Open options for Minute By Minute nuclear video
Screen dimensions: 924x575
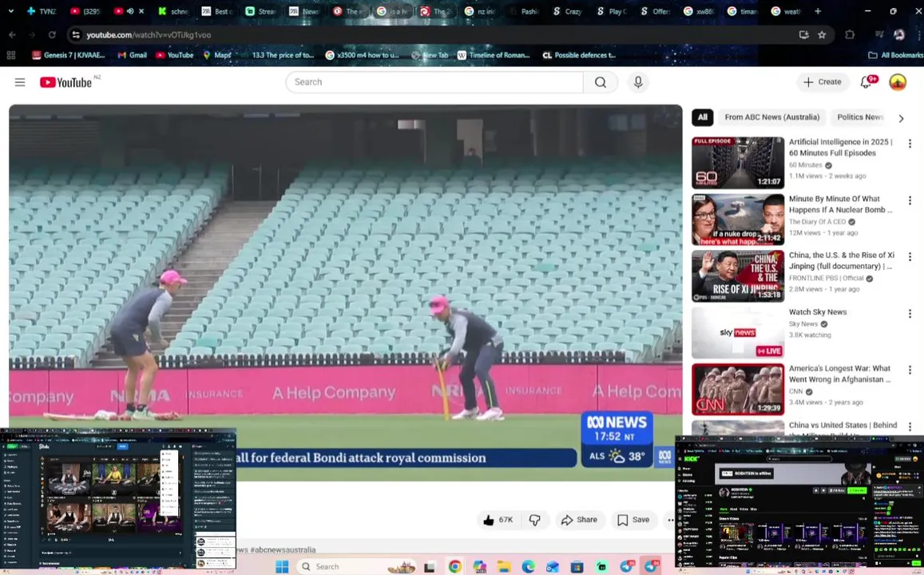[910, 201]
